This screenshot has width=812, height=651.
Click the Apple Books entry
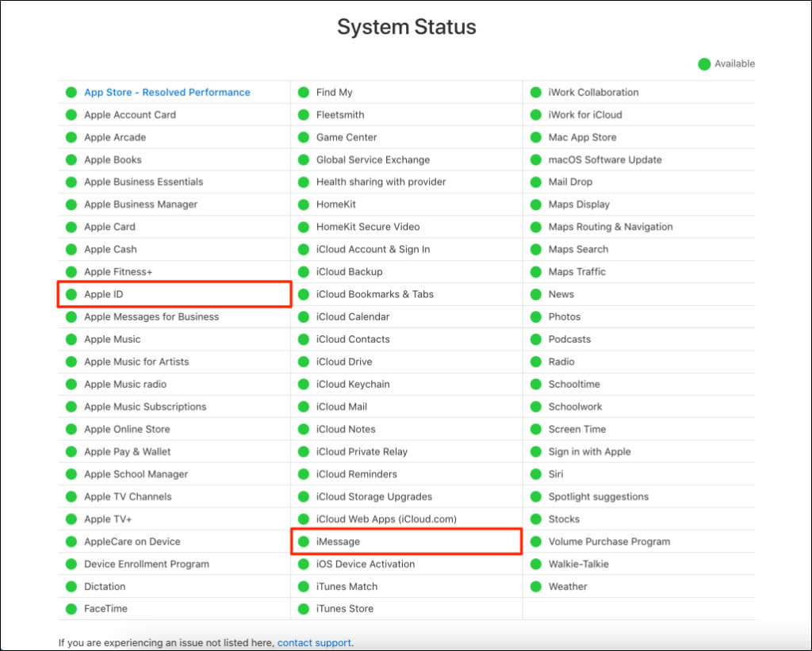click(x=113, y=159)
